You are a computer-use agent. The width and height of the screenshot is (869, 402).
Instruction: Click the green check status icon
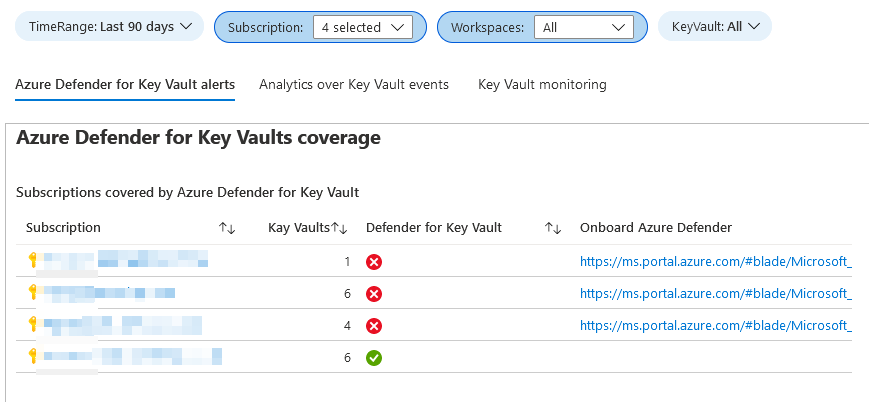click(374, 357)
